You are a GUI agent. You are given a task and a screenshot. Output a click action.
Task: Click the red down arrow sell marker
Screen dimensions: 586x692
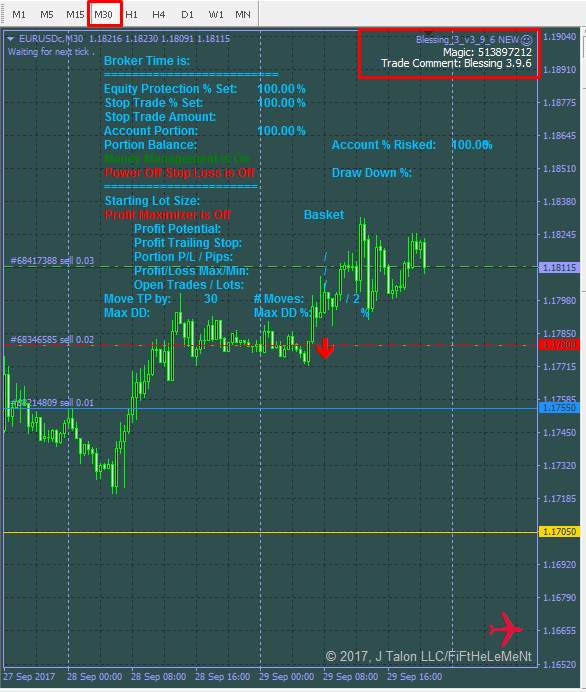point(325,348)
